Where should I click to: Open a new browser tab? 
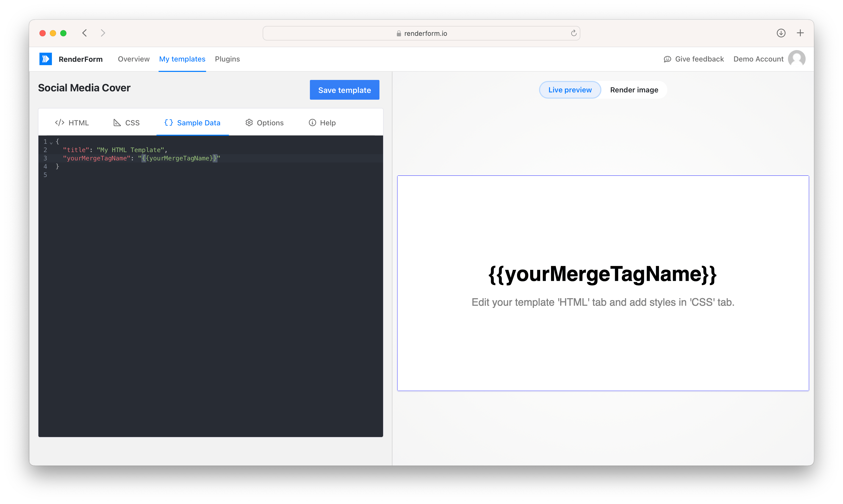[800, 33]
